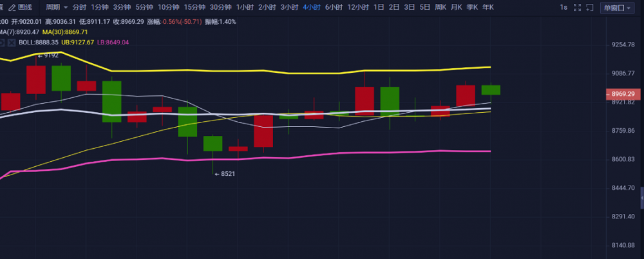644x259 pixels.
Task: Choose the 1日 daily timeframe
Action: click(x=379, y=8)
